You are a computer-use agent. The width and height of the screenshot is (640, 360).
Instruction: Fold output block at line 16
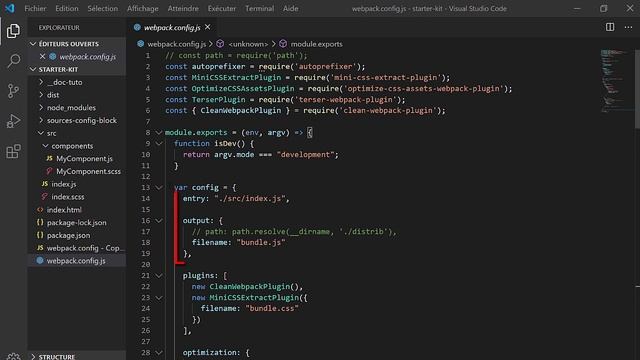click(159, 220)
